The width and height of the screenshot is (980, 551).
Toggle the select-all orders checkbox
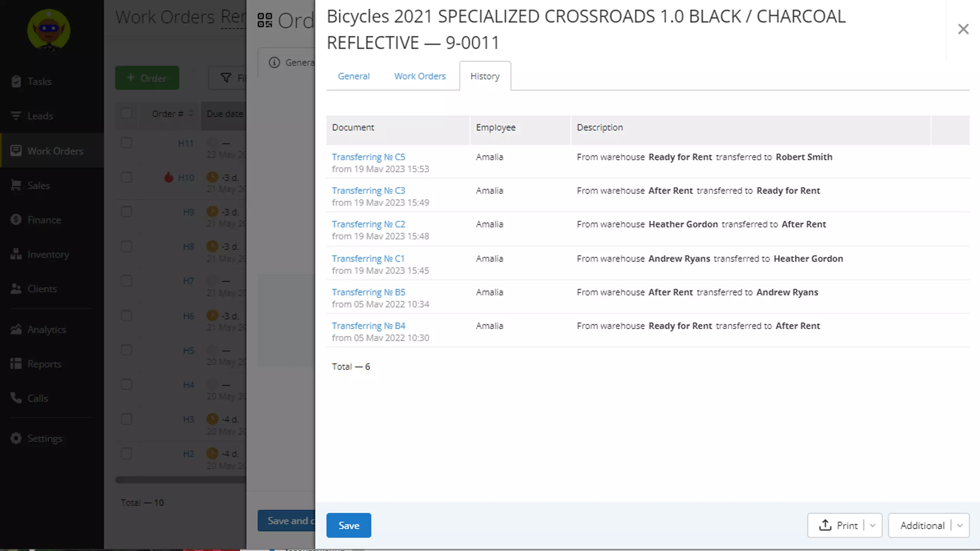coord(126,113)
